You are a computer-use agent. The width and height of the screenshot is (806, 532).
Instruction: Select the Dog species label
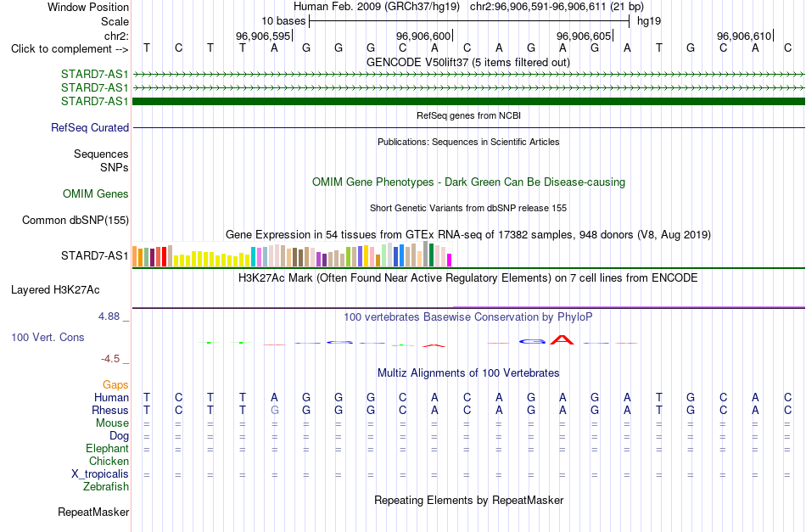(x=119, y=436)
